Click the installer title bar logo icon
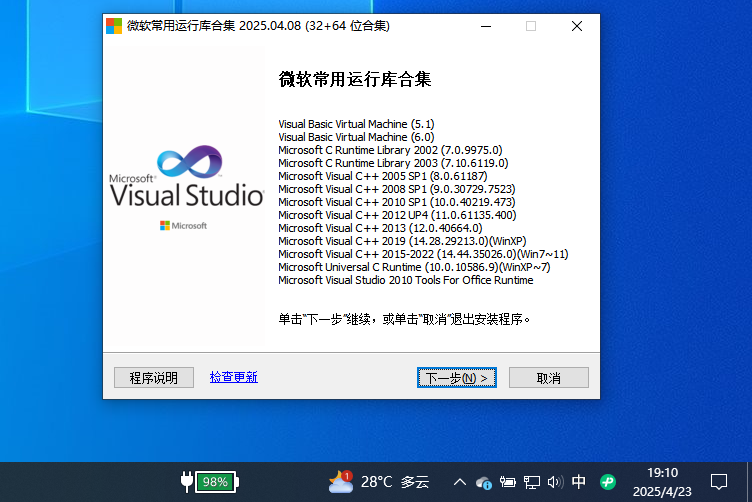 coord(114,26)
